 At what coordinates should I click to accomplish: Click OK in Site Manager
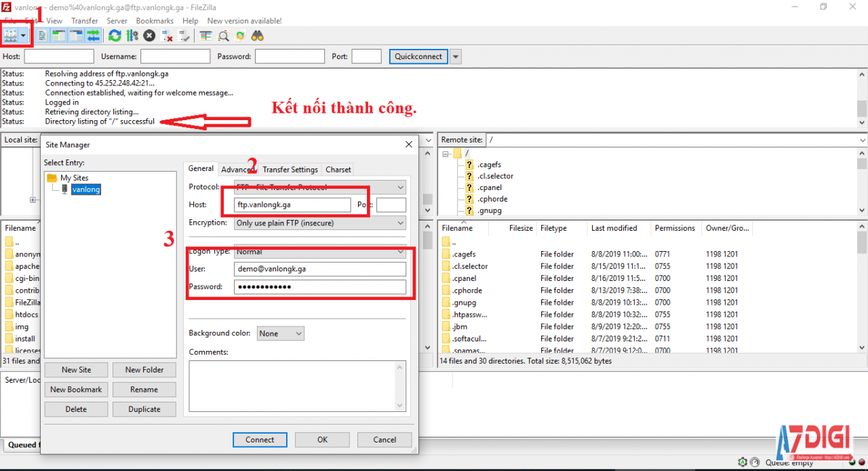click(322, 440)
